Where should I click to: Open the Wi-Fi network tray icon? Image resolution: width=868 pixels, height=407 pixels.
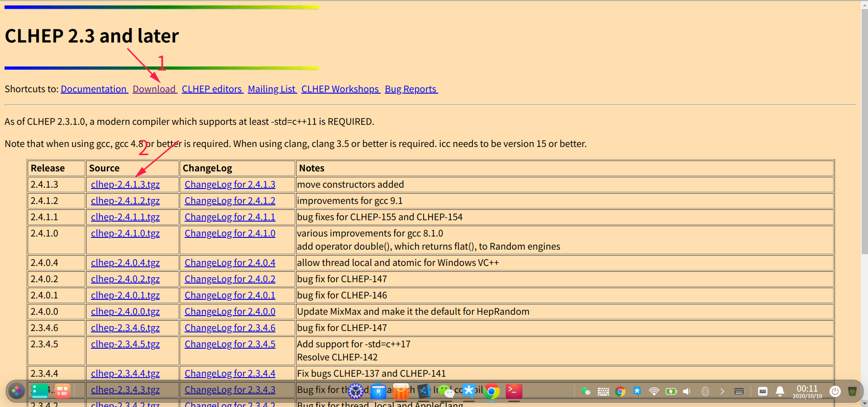654,391
